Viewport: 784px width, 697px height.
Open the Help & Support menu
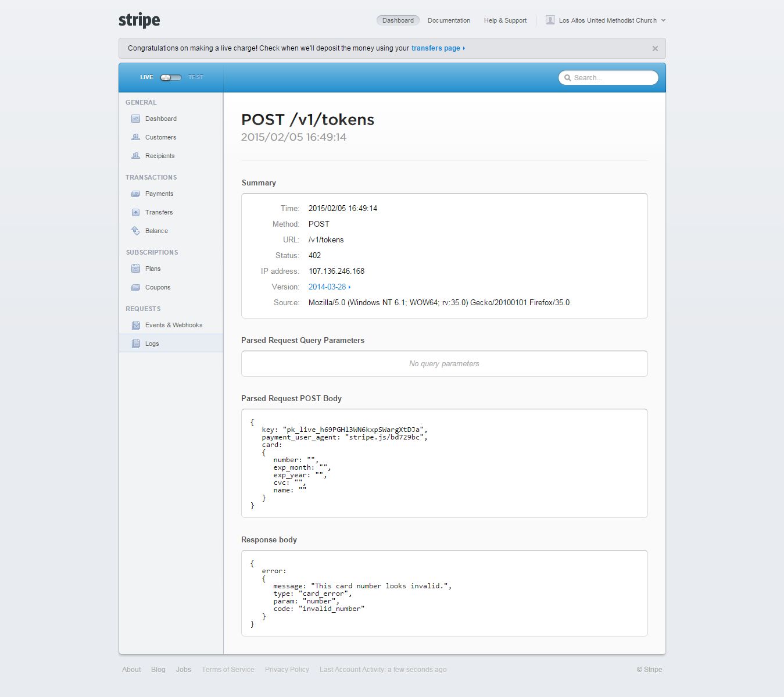tap(505, 20)
